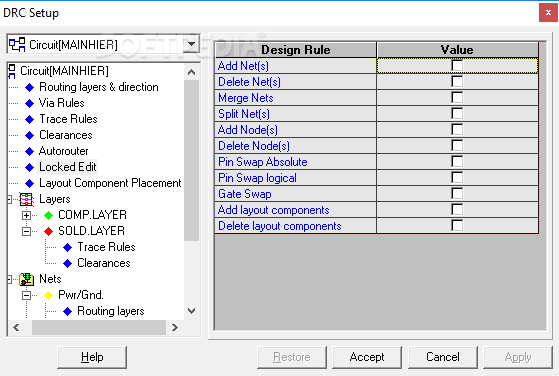Click the blue diamond of Clearances under SOLD.LAYER
559x376 pixels.
tap(67, 263)
